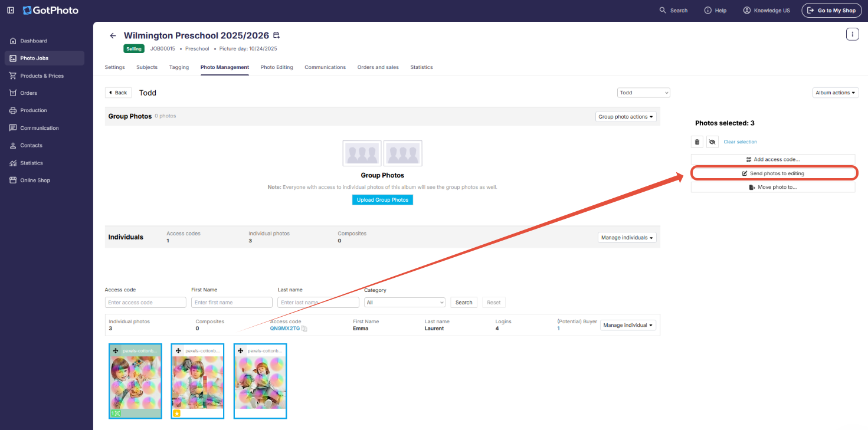Click the Picture day: 10/24/2025 text
The width and height of the screenshot is (868, 430).
[248, 49]
